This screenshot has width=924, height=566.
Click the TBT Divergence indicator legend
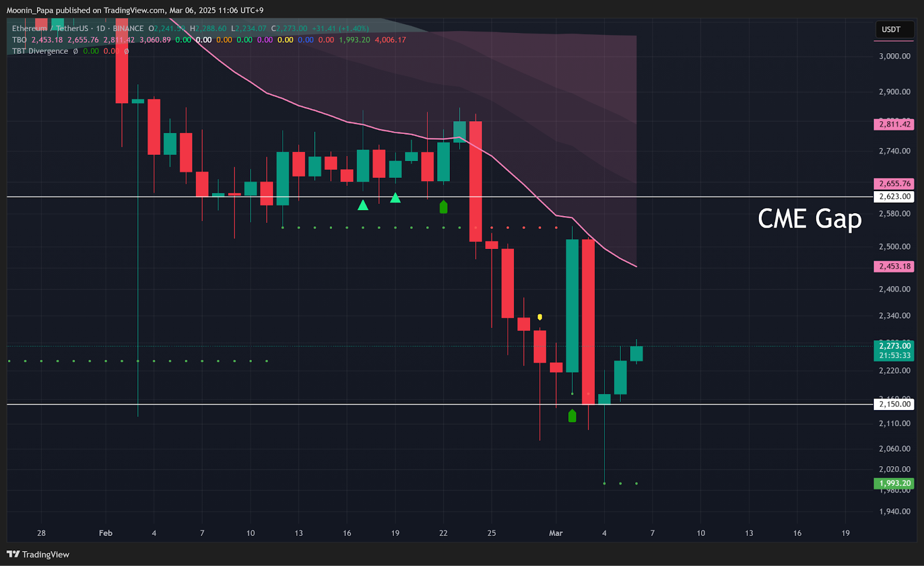40,51
